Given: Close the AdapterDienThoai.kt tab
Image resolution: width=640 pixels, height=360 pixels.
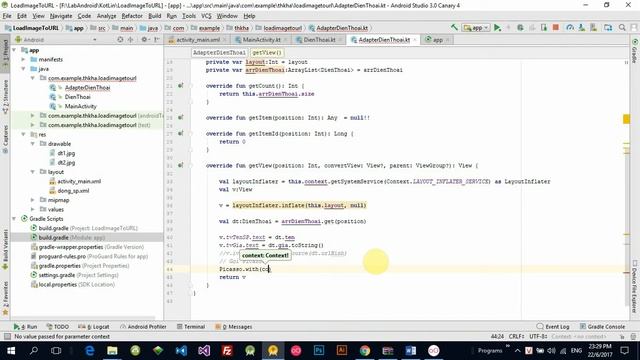Looking at the screenshot, I should pos(415,40).
